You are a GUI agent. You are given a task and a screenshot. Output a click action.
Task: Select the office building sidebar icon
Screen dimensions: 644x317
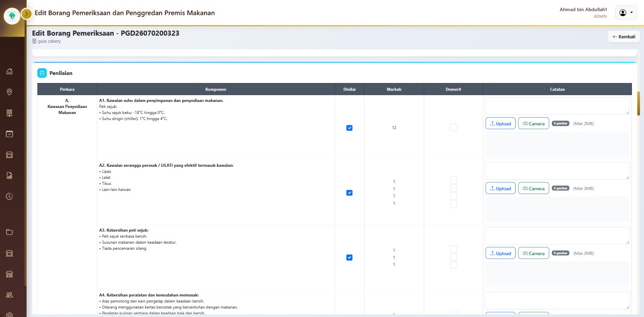point(9,113)
